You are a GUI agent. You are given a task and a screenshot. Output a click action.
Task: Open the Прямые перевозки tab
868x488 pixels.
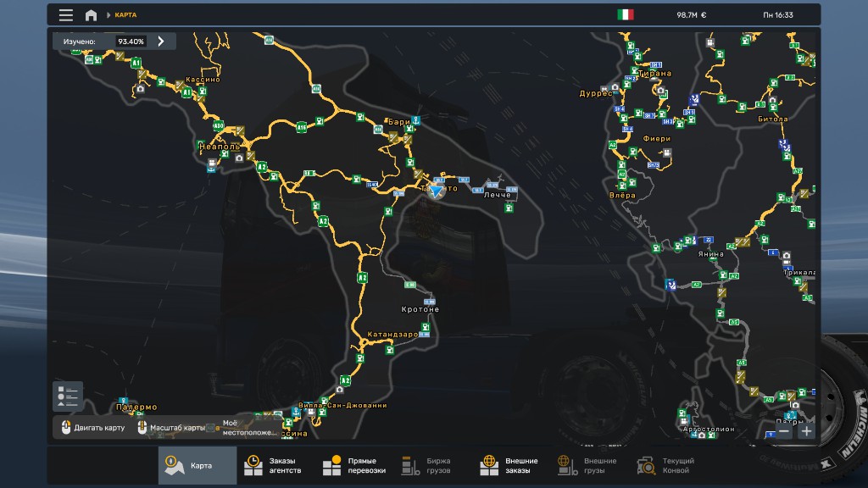354,465
